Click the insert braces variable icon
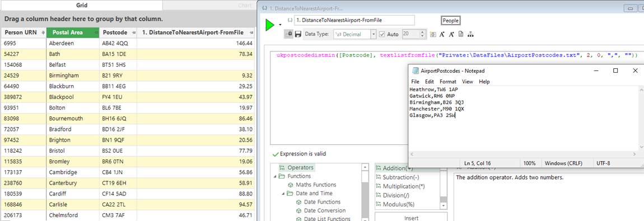This screenshot has height=221, width=644. tap(433, 35)
